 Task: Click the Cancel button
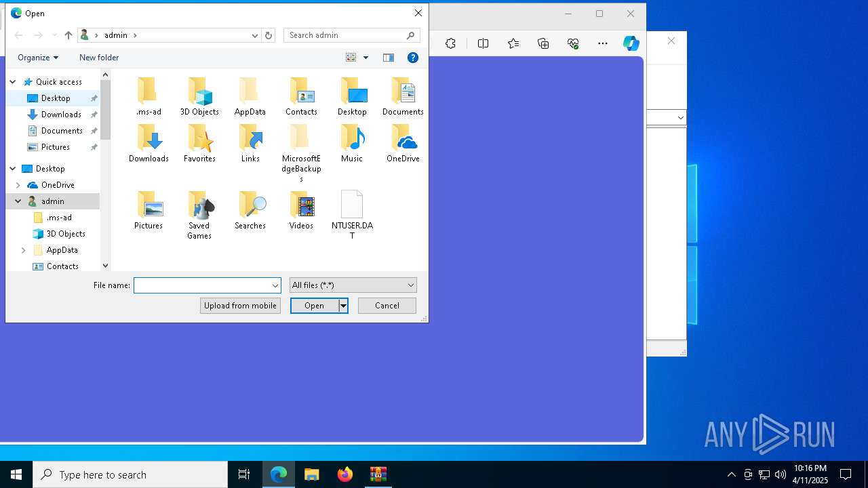pos(387,306)
